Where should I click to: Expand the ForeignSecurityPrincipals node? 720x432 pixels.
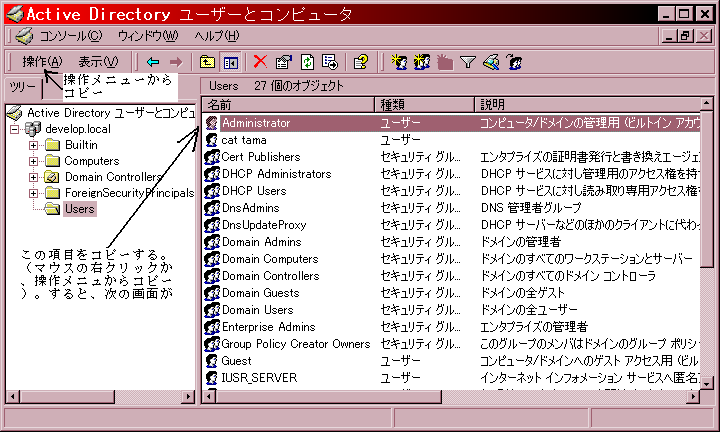point(33,193)
